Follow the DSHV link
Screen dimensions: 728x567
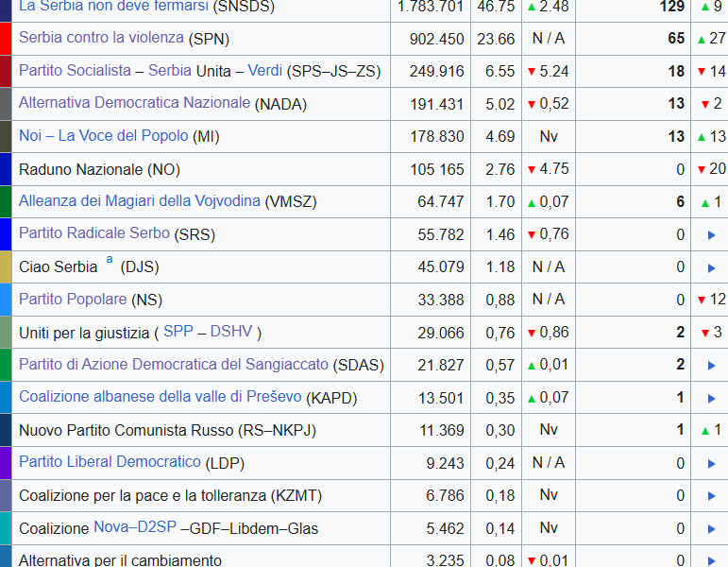tap(232, 331)
